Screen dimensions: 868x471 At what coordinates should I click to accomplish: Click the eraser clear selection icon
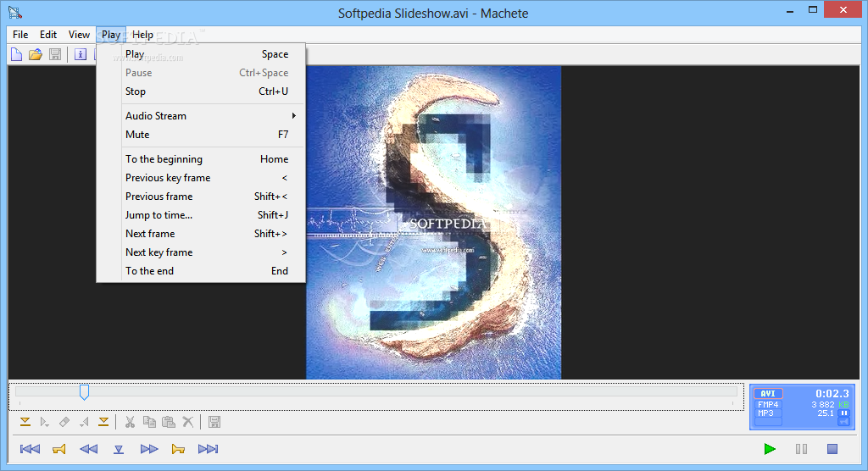tap(64, 423)
